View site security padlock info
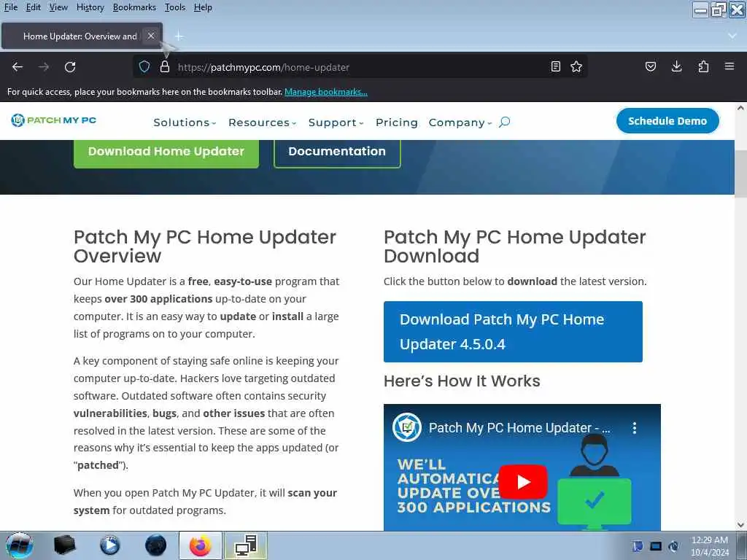Image resolution: width=747 pixels, height=560 pixels. coord(165,66)
